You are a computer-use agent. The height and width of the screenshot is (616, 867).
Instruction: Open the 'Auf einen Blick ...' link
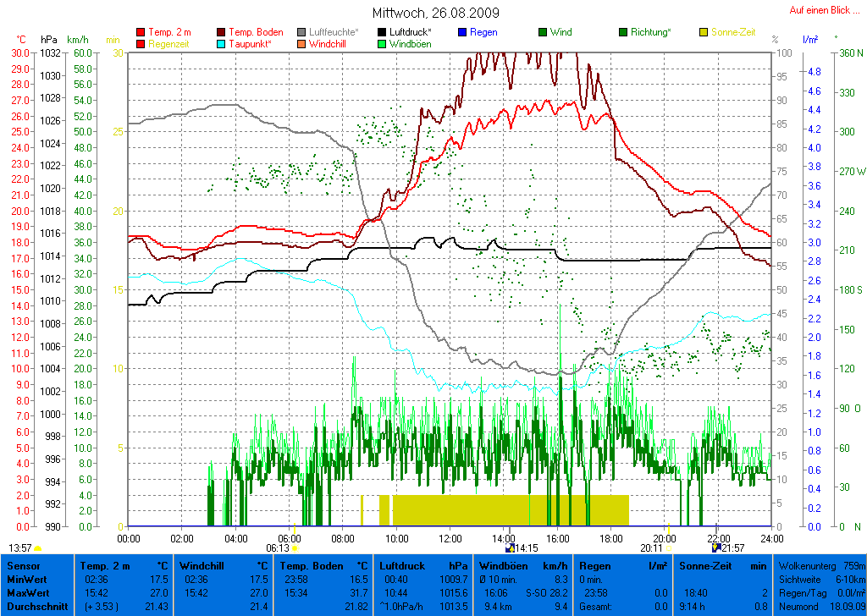tap(826, 10)
